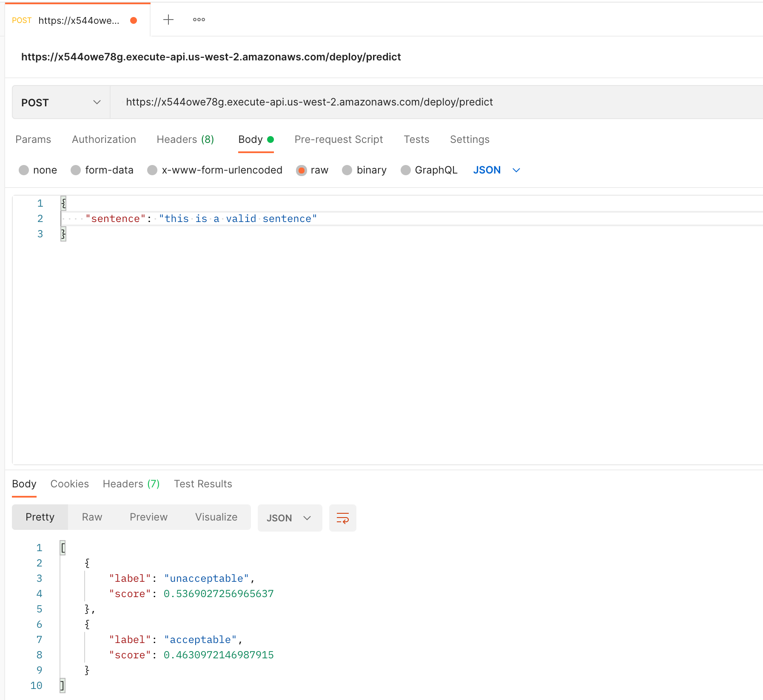Switch to the Authorization tab
763x700 pixels.
coord(104,139)
